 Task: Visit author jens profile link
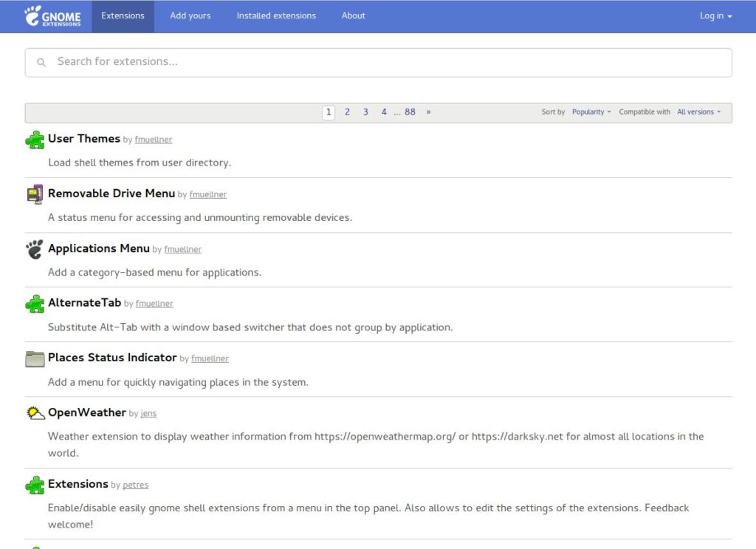pos(148,414)
